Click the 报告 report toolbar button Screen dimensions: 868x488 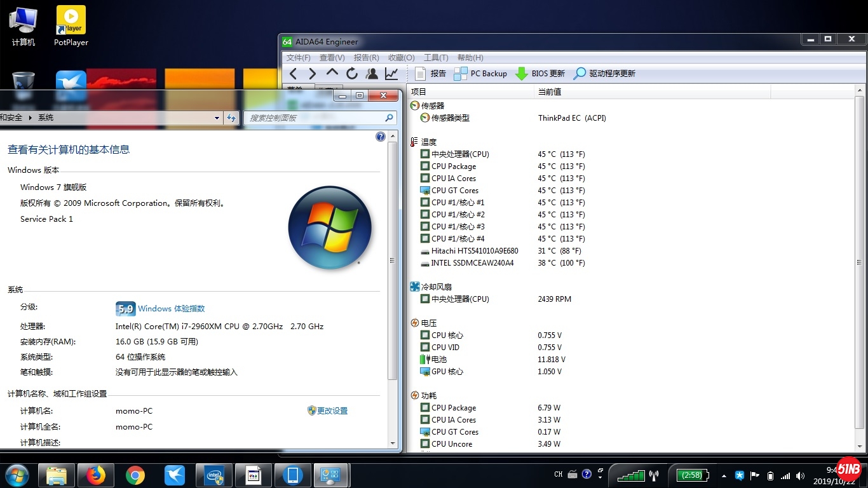click(x=431, y=74)
